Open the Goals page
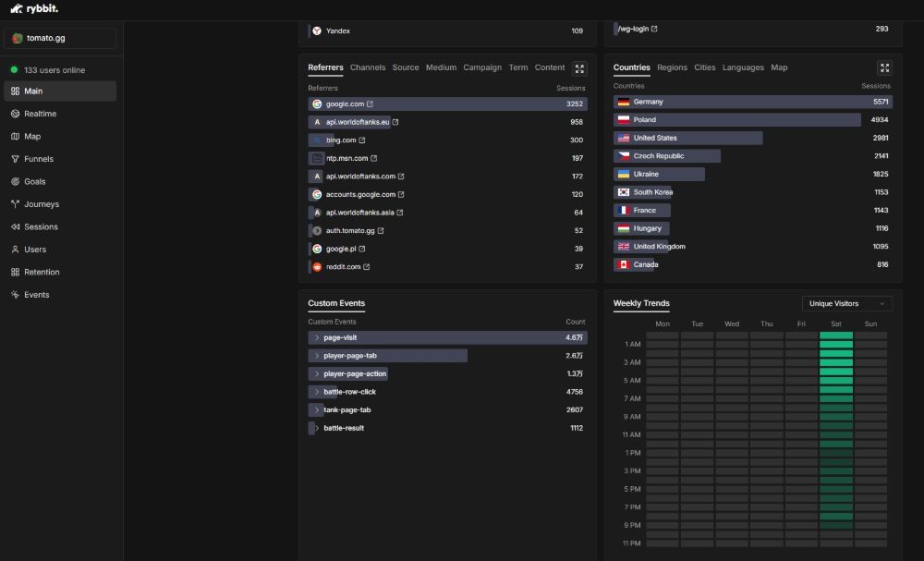The width and height of the screenshot is (924, 561). [x=60, y=181]
